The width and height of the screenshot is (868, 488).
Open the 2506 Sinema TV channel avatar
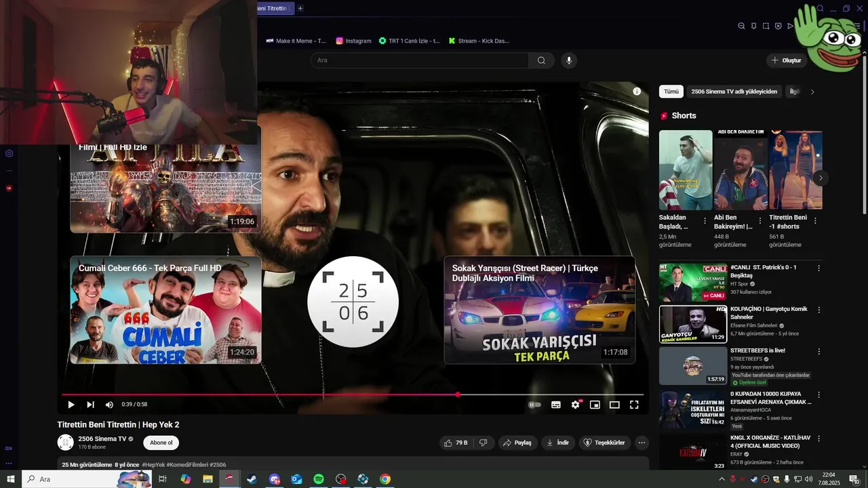65,443
